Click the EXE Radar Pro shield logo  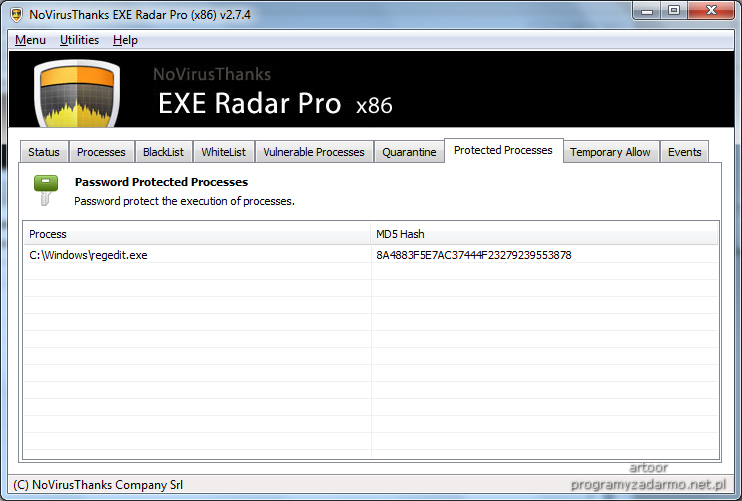click(77, 93)
